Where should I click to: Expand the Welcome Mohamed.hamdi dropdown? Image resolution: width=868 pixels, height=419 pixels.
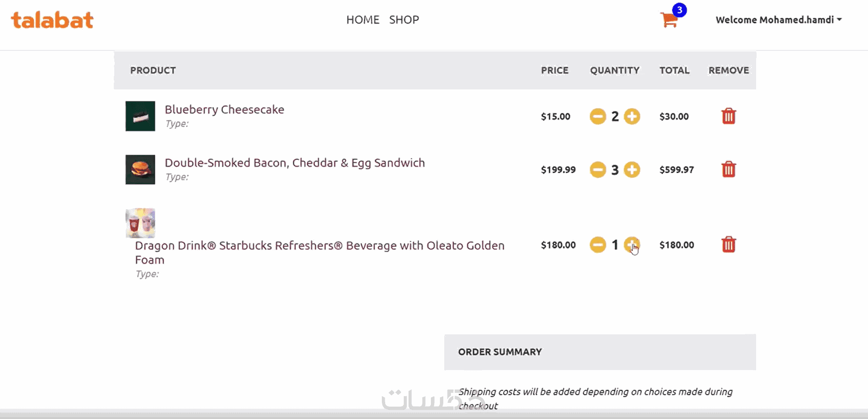pos(778,20)
